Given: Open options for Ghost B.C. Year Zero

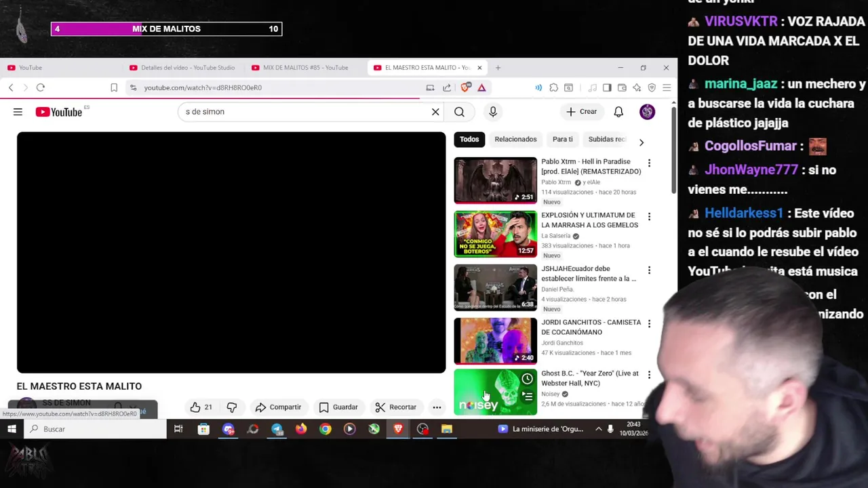Looking at the screenshot, I should click(649, 374).
